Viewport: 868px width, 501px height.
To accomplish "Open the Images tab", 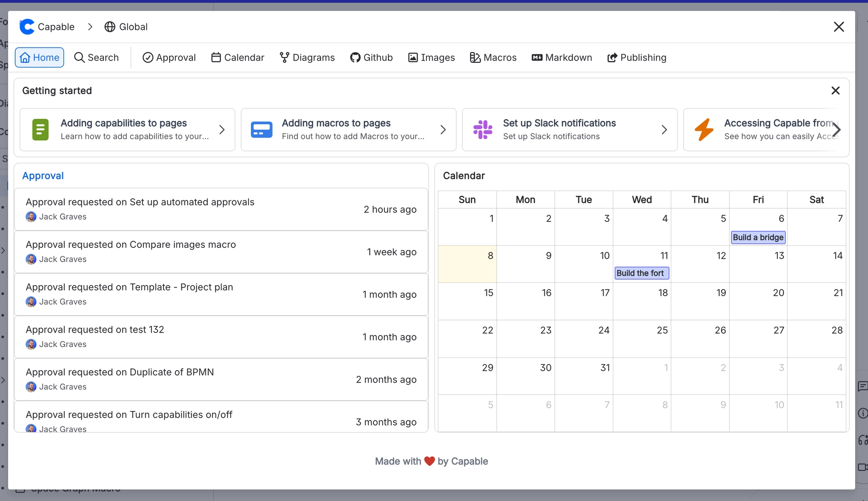I will (431, 57).
